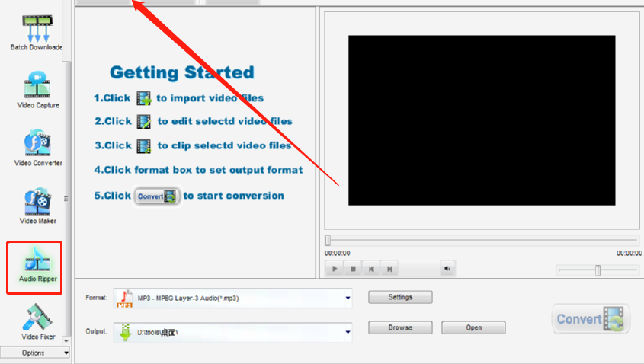Click the MP3 format file icon

(124, 299)
